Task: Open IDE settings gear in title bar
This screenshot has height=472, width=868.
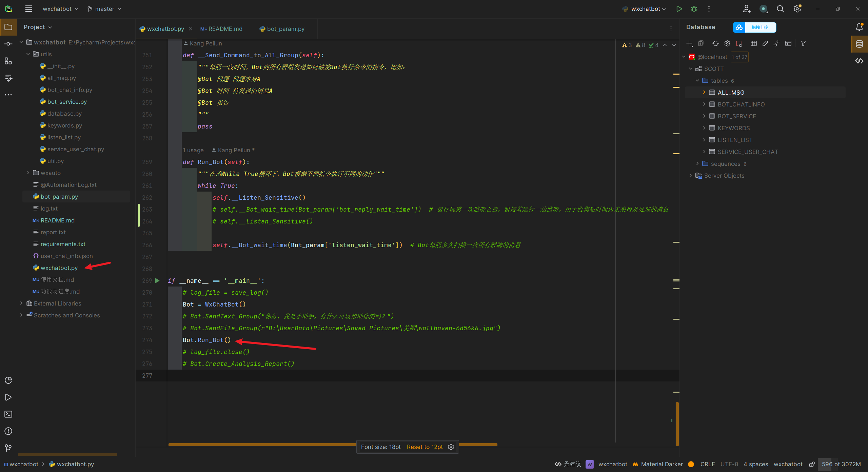Action: 797,9
